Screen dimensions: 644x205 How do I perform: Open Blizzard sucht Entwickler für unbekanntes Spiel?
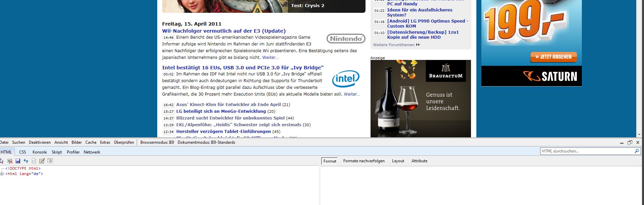(x=230, y=118)
